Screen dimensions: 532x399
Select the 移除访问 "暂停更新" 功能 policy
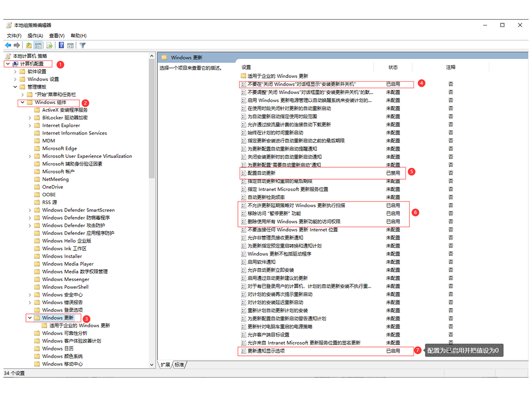point(274,214)
